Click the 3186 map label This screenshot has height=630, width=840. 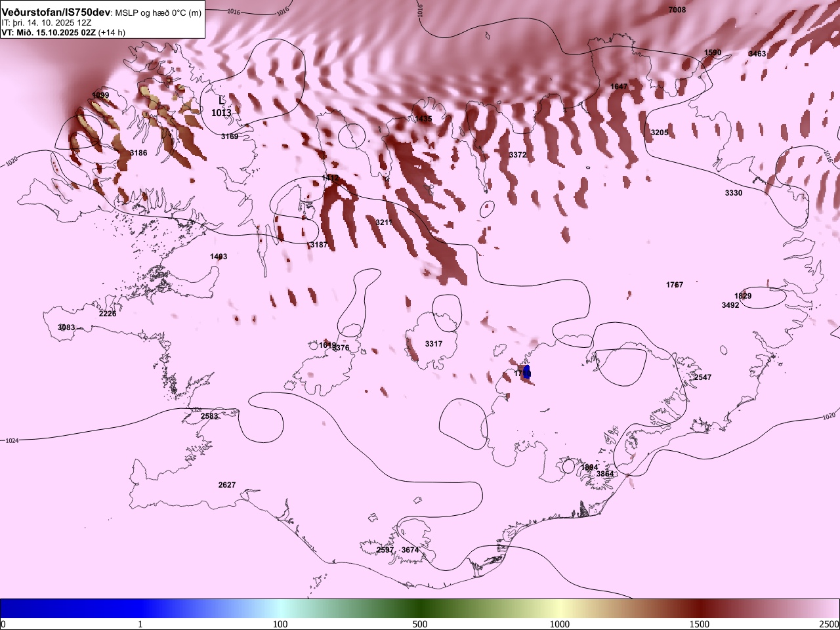(x=138, y=153)
